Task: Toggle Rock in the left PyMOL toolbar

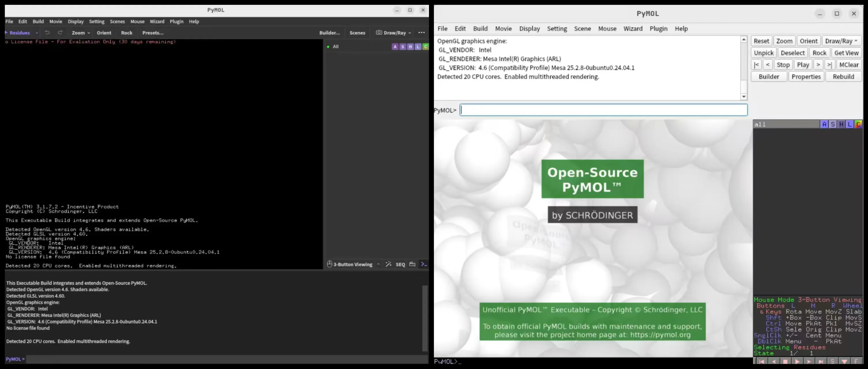Action: pyautogui.click(x=127, y=33)
